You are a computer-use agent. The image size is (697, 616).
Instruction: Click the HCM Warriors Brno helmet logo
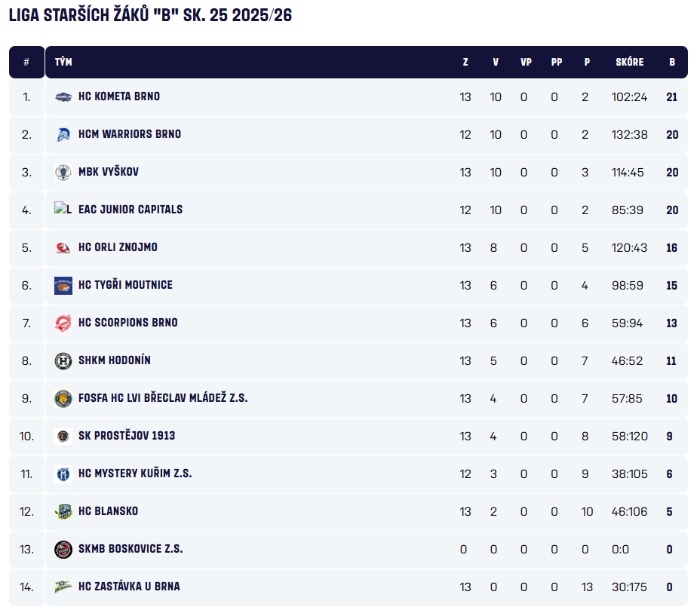point(63,134)
